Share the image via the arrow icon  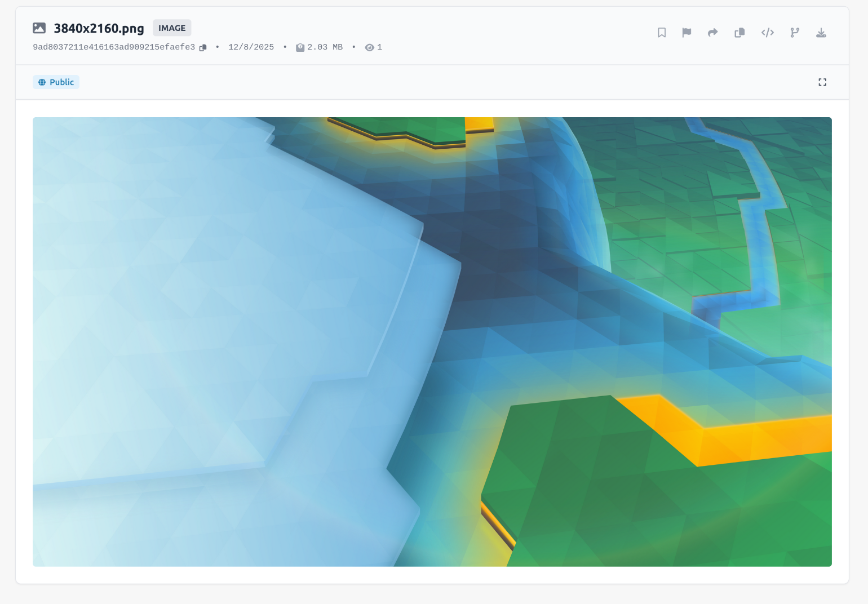coord(713,33)
